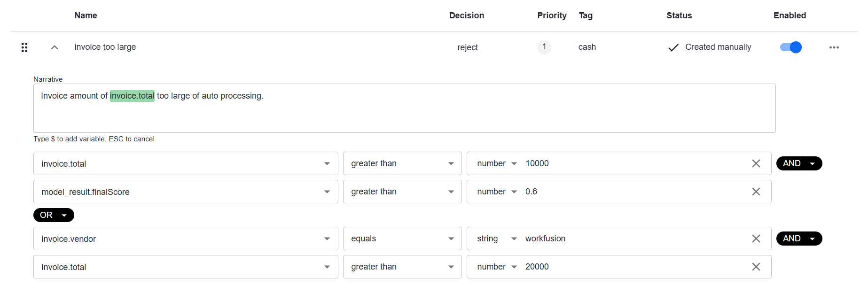Grab the drag handle for invoice too large
Image resolution: width=868 pixels, height=293 pixels.
click(24, 47)
